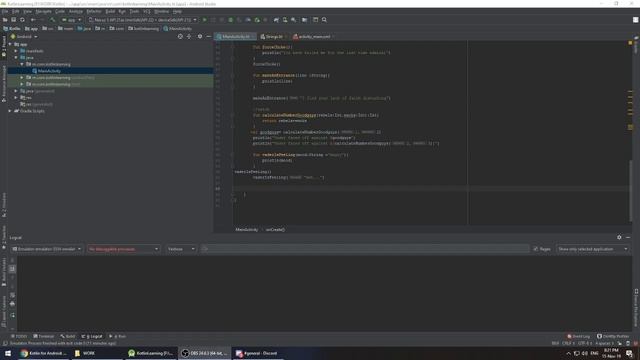The height and width of the screenshot is (360, 640).
Task: Open the Emulator device dropdown in Logcat
Action: coord(46,249)
